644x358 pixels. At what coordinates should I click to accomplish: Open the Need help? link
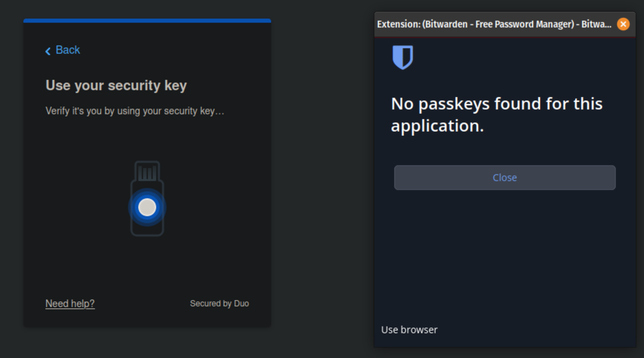(70, 304)
